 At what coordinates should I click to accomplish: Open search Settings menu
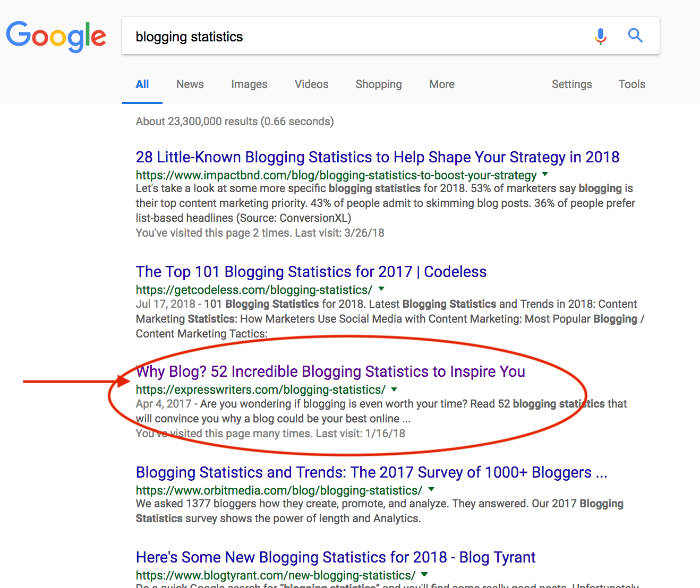coord(571,84)
